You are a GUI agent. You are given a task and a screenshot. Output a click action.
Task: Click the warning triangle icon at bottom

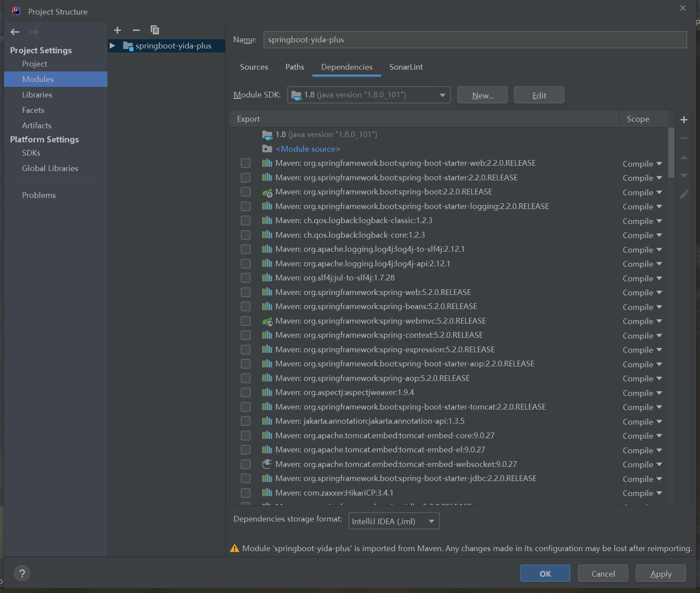click(x=235, y=548)
